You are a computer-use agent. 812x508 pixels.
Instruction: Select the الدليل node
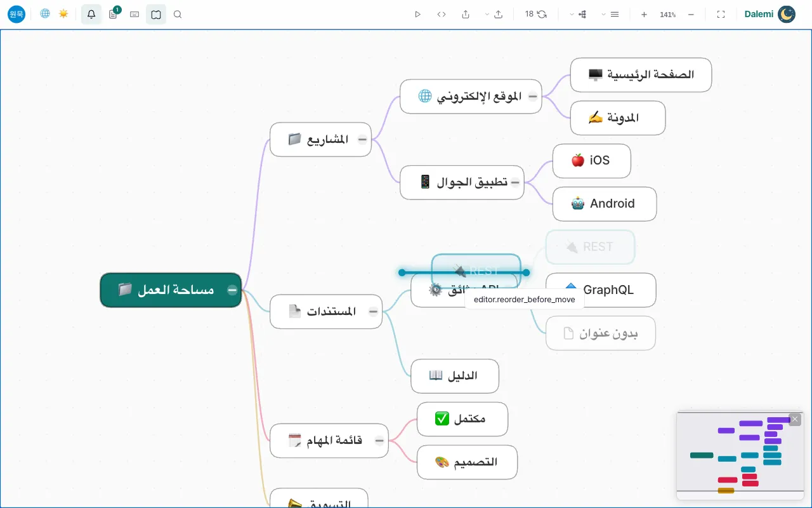click(x=455, y=376)
